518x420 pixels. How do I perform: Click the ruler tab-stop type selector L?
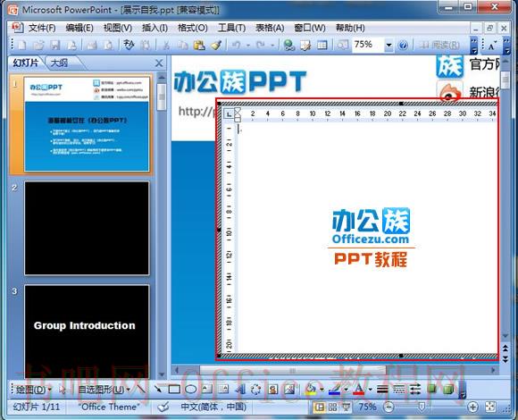pos(229,113)
